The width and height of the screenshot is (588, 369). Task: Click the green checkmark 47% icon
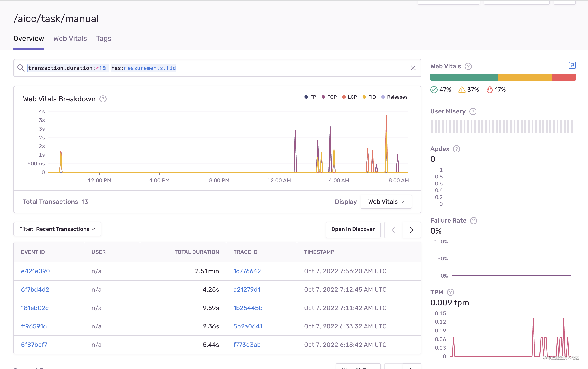pyautogui.click(x=434, y=90)
